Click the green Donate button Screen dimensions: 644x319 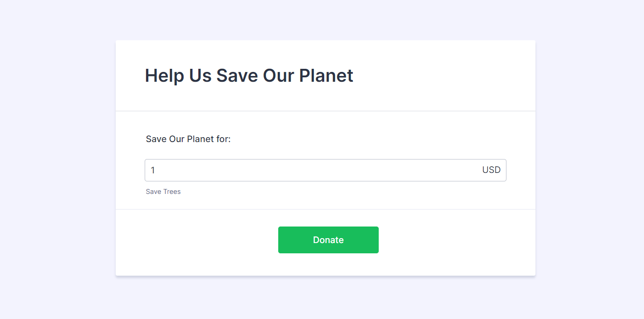tap(328, 240)
